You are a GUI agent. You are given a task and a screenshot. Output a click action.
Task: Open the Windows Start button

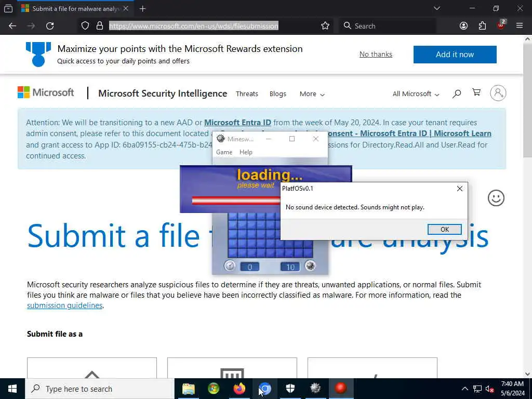coord(12,389)
